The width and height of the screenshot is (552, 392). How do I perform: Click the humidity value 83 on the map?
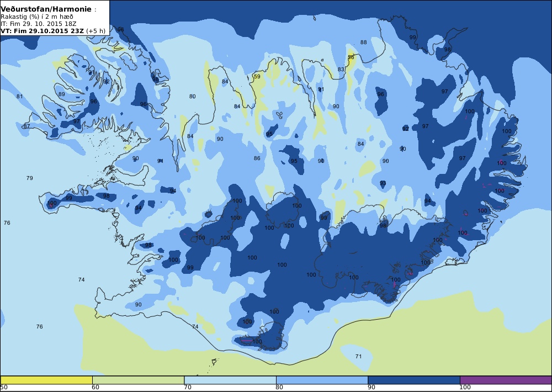pos(341,70)
